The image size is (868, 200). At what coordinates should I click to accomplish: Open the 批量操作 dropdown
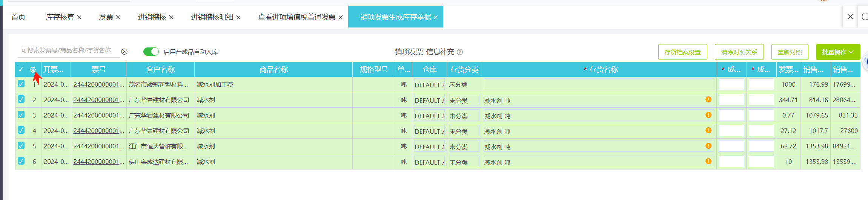point(838,52)
